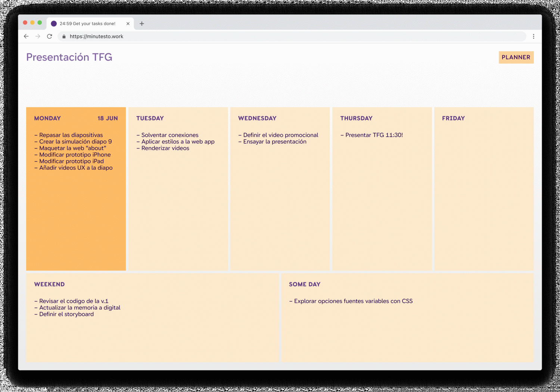Open a new browser tab
Viewport: 560px width, 392px height.
coord(142,23)
